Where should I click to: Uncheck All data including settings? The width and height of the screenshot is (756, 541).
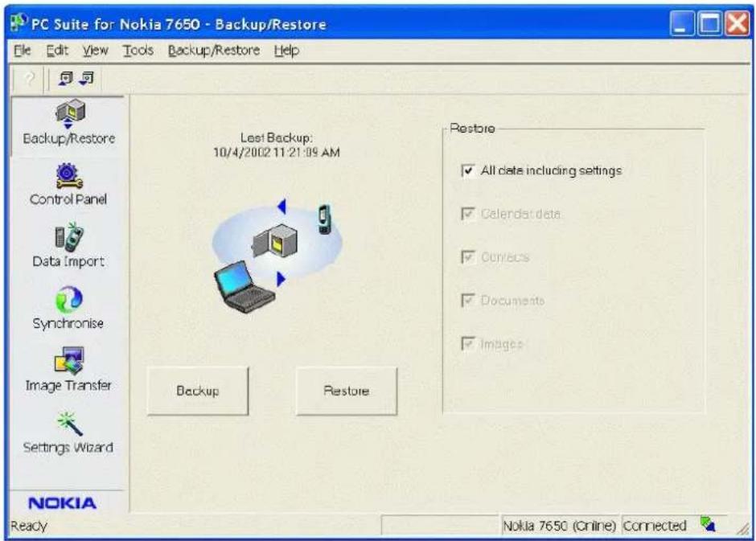click(468, 171)
